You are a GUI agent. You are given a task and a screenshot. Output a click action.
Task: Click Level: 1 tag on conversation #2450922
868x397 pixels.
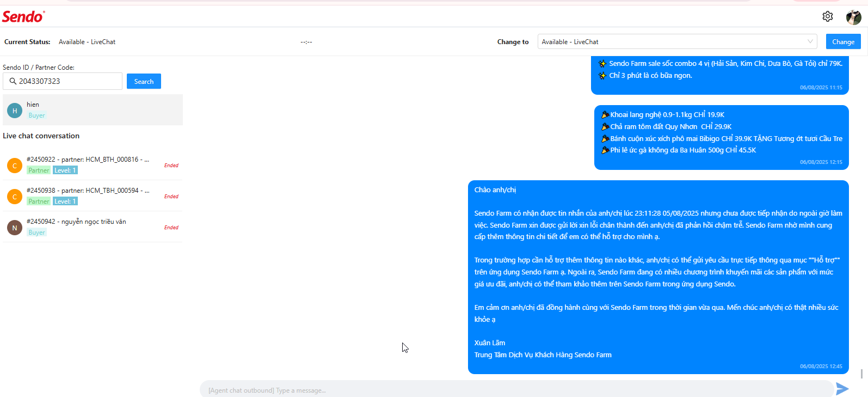coord(65,170)
